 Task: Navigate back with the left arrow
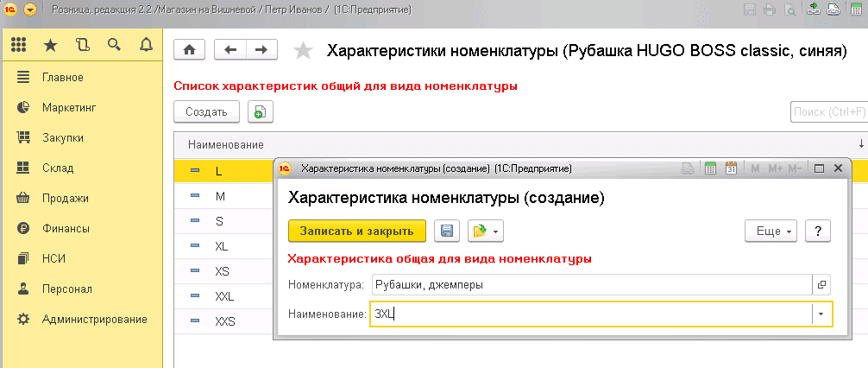(230, 50)
